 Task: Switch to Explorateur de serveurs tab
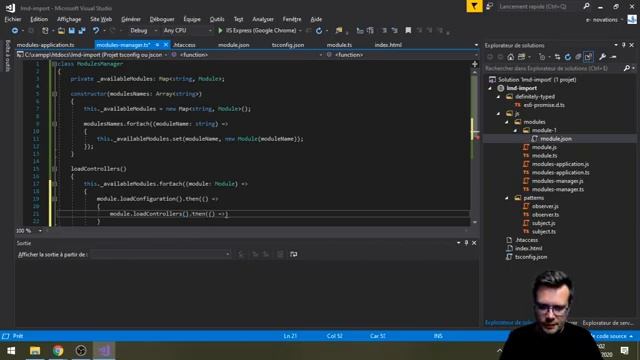(x=608, y=323)
